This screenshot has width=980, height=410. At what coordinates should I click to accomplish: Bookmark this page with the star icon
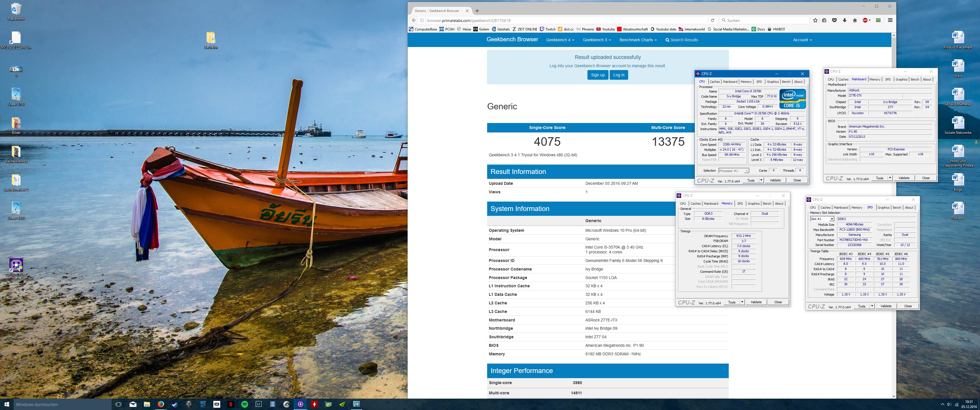[x=815, y=20]
